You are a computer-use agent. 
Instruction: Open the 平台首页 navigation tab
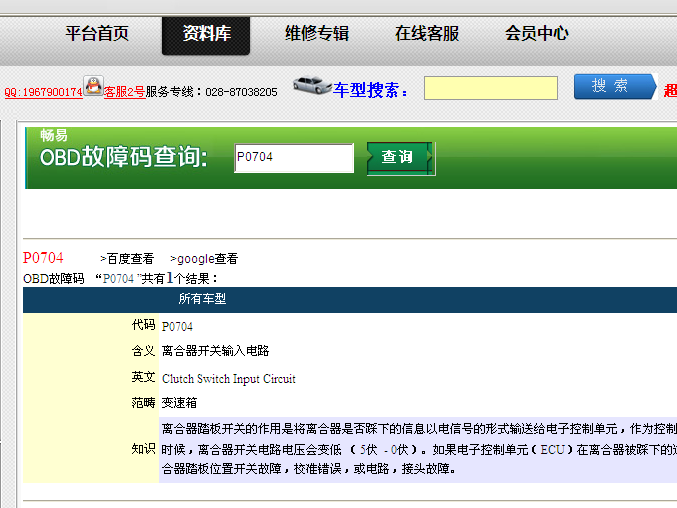pyautogui.click(x=97, y=34)
